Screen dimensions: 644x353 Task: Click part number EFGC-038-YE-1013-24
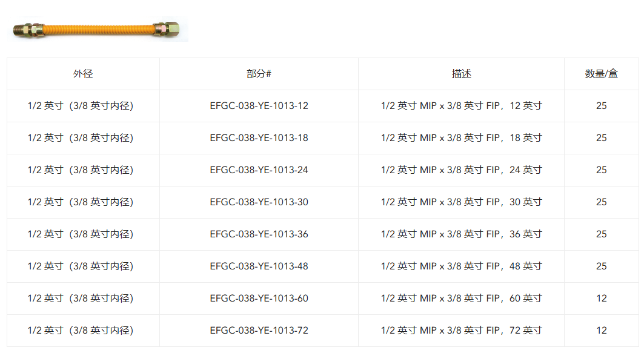click(x=259, y=170)
